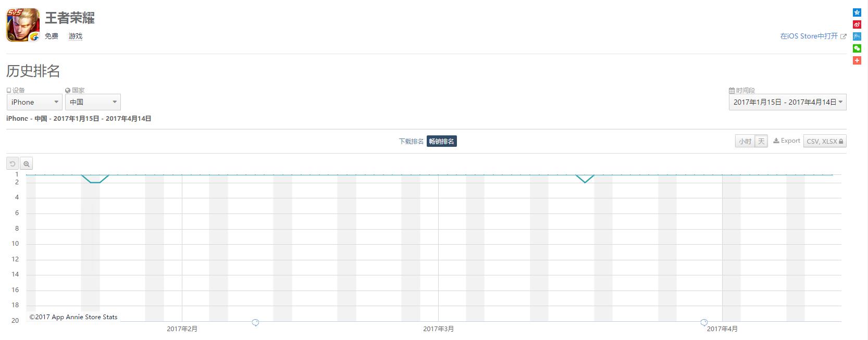Select the 天 daily granularity button

click(761, 141)
